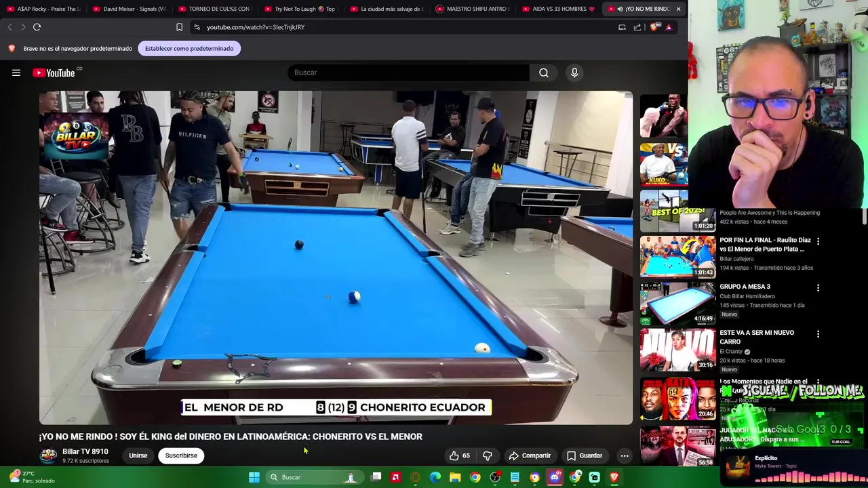
Task: Open options for POR FIN LA FINAL video
Action: point(818,241)
